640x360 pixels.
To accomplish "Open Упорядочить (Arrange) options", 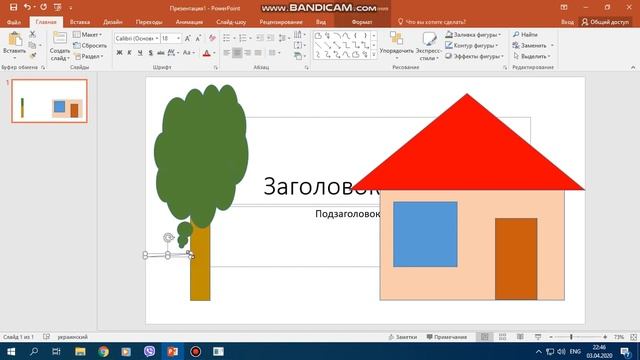I will click(396, 46).
